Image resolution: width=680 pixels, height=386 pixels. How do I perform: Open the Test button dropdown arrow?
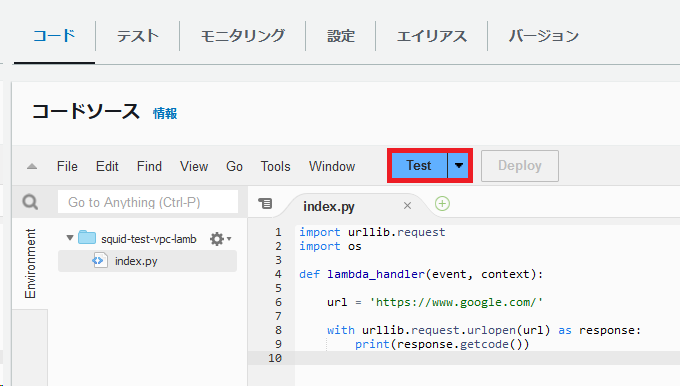tap(458, 165)
